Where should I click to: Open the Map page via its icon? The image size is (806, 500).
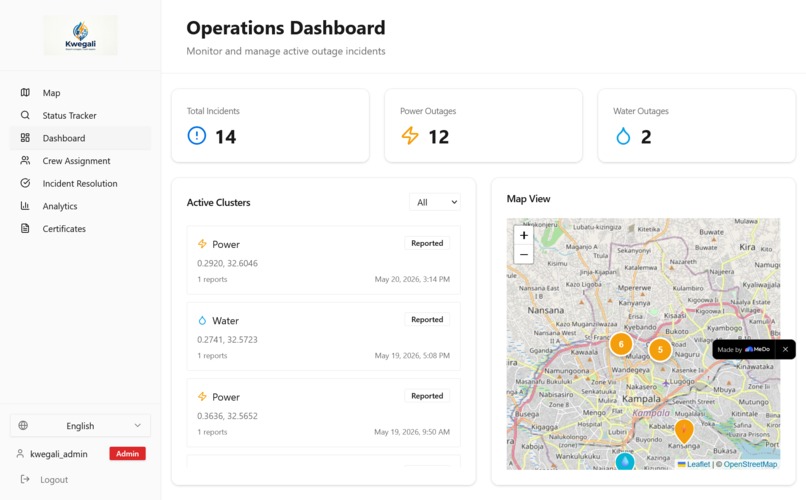(x=25, y=92)
